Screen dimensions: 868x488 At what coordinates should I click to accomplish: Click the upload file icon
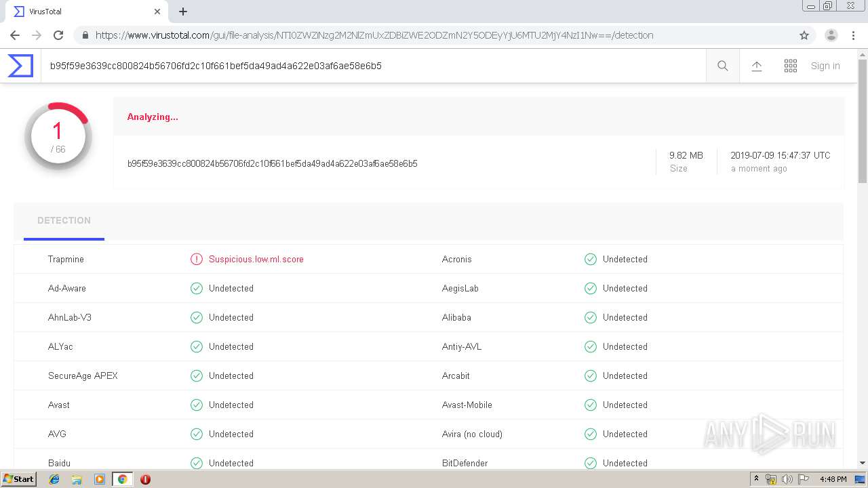[757, 66]
